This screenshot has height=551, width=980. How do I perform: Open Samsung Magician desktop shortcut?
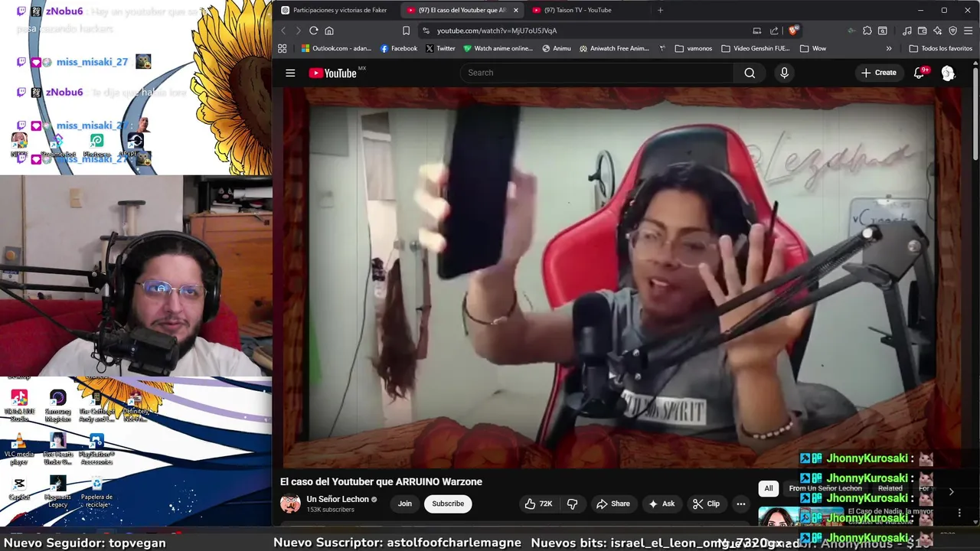(x=57, y=406)
